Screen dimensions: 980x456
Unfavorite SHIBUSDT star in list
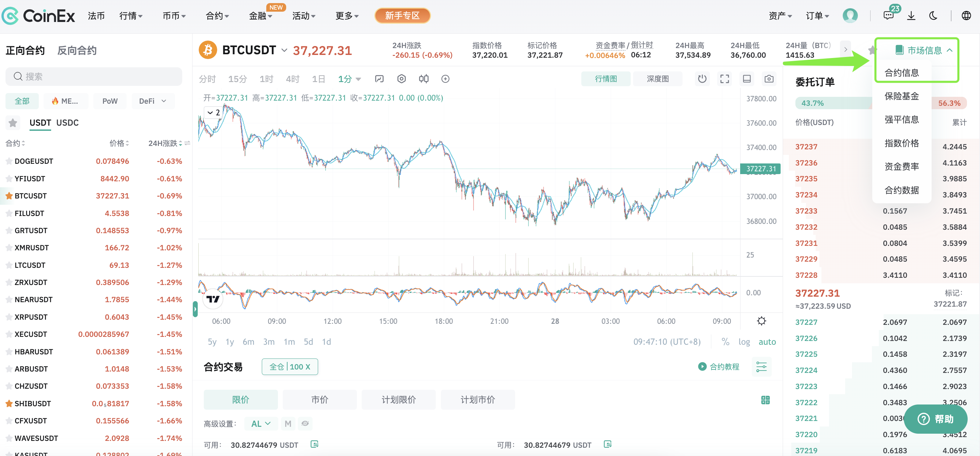(x=9, y=403)
